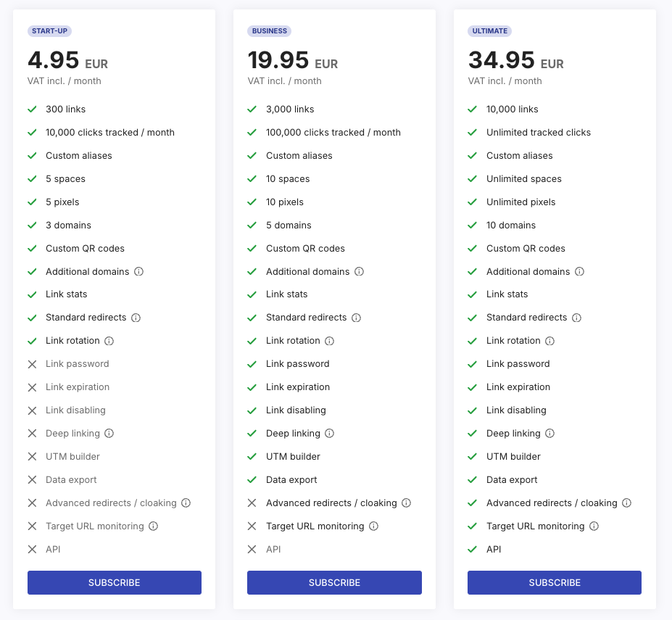Click the X mark beside Start-up Link password
The height and width of the screenshot is (620, 672).
(x=32, y=364)
